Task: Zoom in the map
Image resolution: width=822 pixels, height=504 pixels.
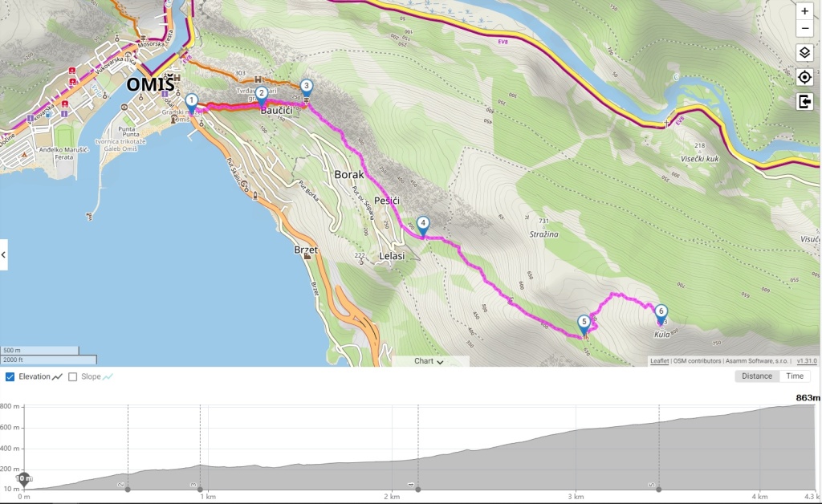Action: click(805, 11)
